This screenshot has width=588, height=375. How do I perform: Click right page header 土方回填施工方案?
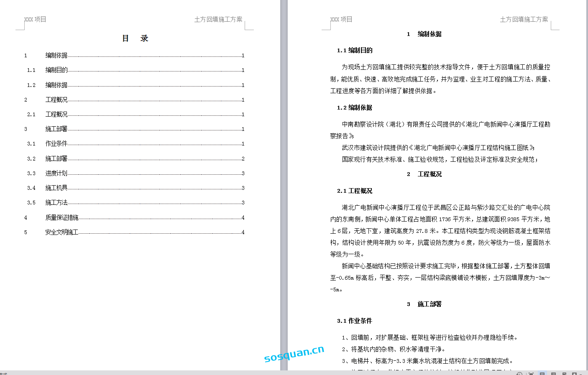point(524,19)
